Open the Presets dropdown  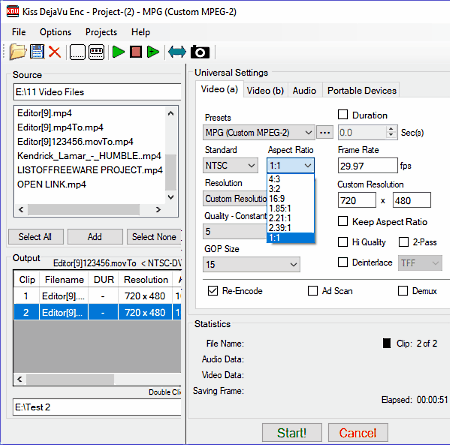258,132
